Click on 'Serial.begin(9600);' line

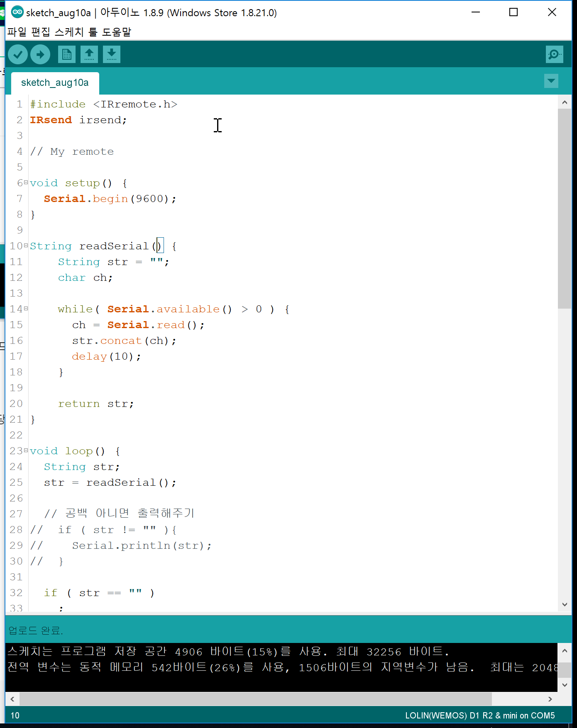pos(110,199)
